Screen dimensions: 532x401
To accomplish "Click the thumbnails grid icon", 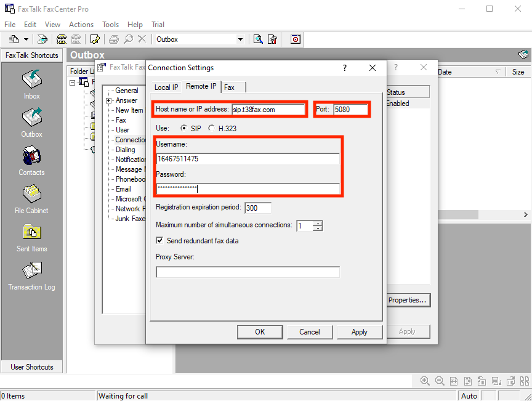I will (525, 381).
